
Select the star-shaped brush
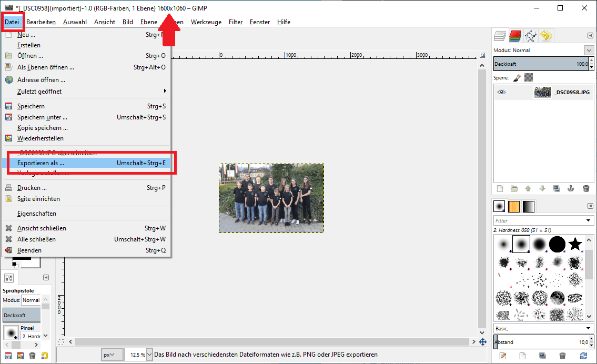(575, 244)
